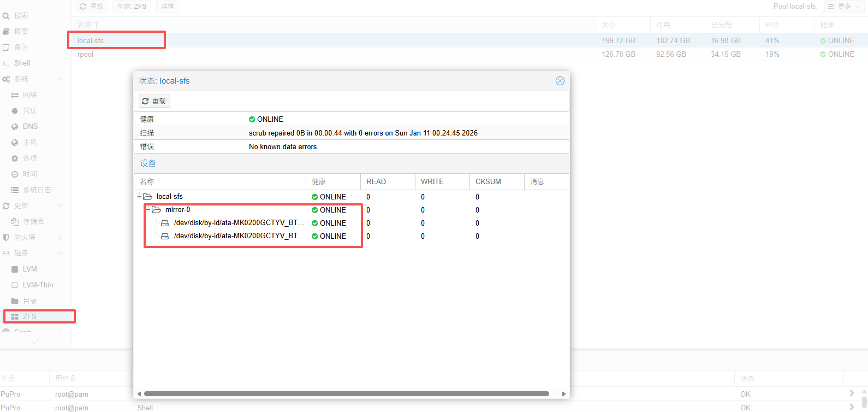
Task: Click the CKSUM column header
Action: (488, 181)
